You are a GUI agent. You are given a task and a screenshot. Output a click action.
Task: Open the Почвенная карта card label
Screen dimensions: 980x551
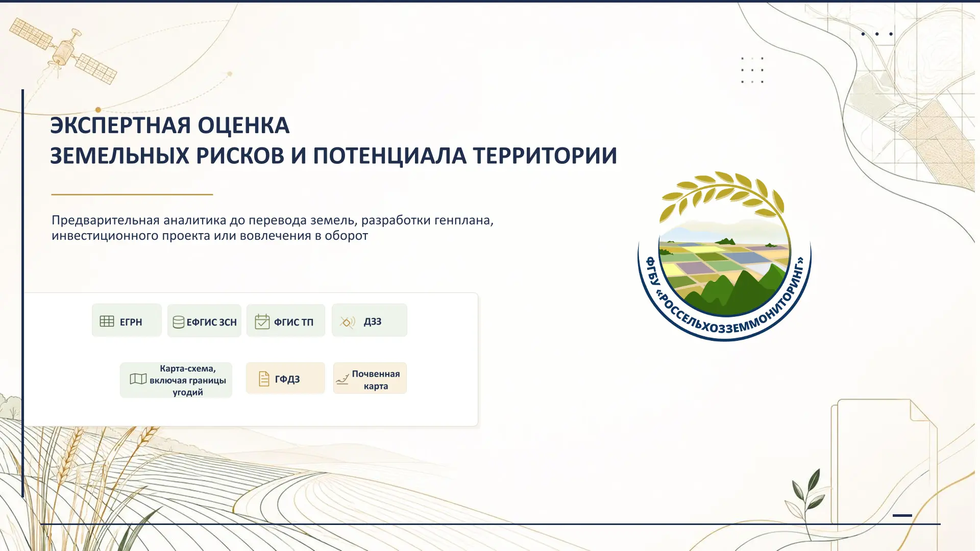[x=376, y=380]
